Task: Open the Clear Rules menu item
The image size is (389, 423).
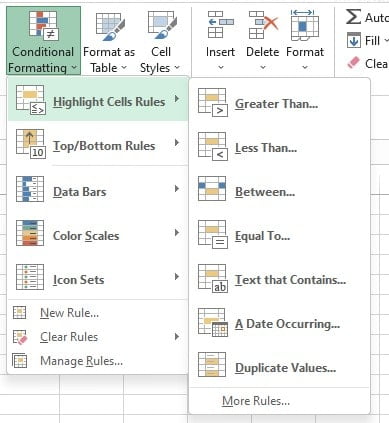Action: (x=98, y=337)
